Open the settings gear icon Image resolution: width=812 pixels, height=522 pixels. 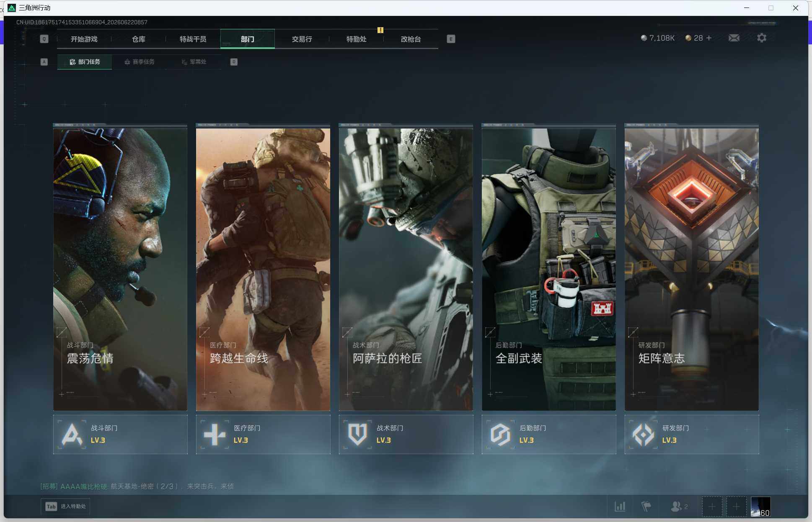coord(762,38)
